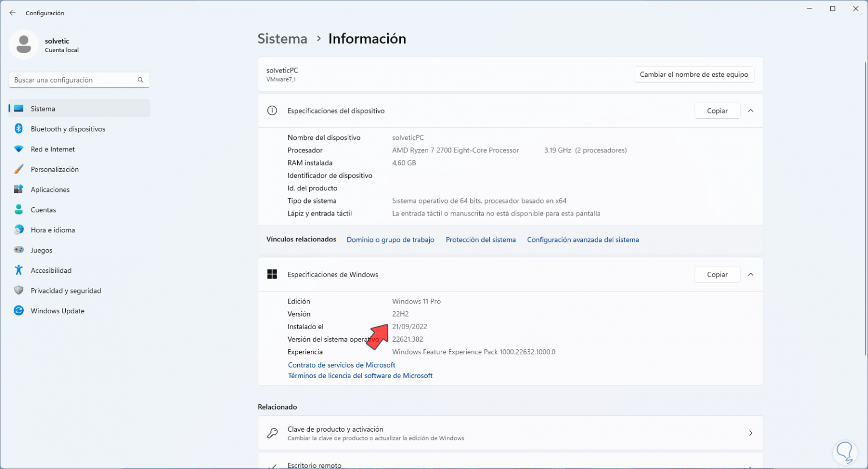Select the device name value solveticPC
Image resolution: width=868 pixels, height=469 pixels.
[x=408, y=138]
